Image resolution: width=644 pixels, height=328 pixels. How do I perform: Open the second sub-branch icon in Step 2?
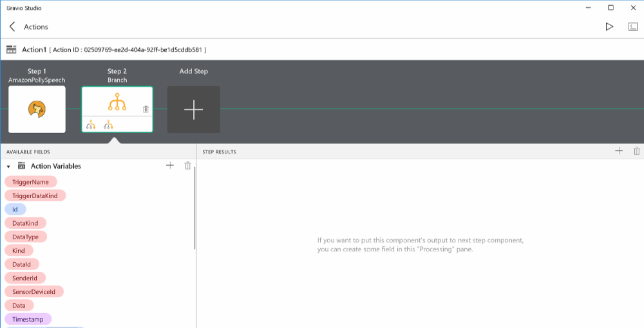(x=108, y=125)
